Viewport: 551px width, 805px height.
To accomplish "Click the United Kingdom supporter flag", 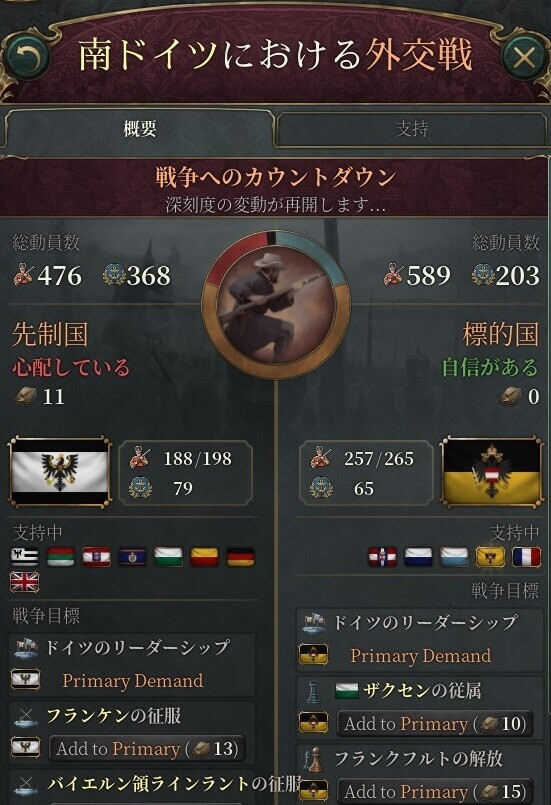I will tap(25, 582).
